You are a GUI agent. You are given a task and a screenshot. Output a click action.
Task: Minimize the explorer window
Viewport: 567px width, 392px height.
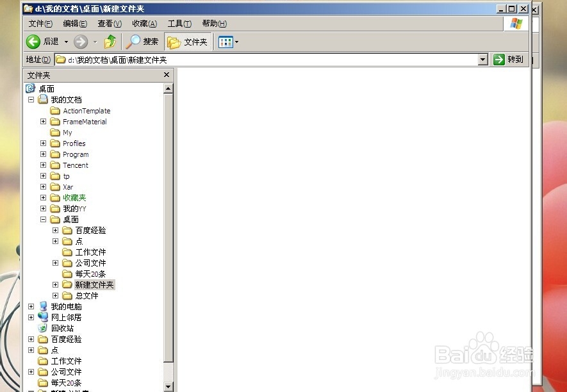click(x=501, y=9)
